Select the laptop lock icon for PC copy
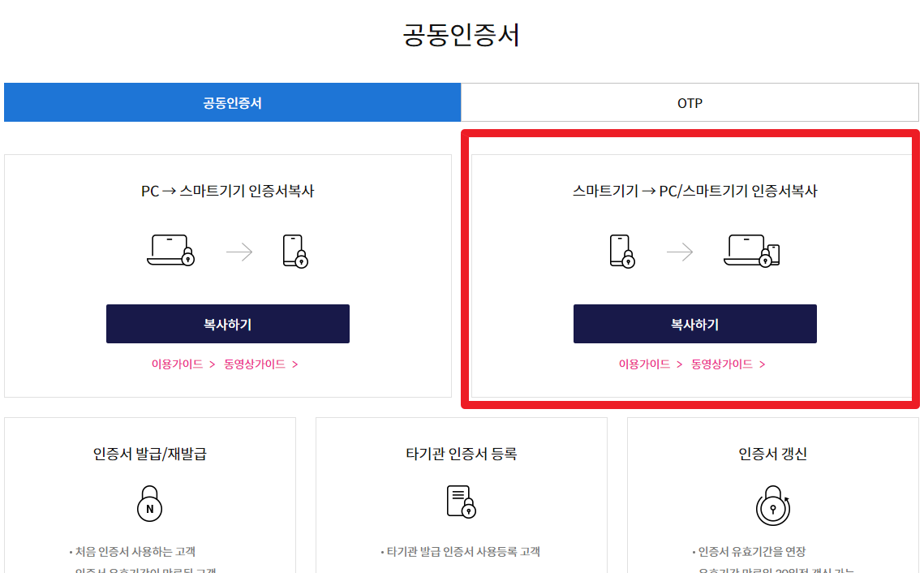Viewport: 924px width, 573px height. click(169, 252)
